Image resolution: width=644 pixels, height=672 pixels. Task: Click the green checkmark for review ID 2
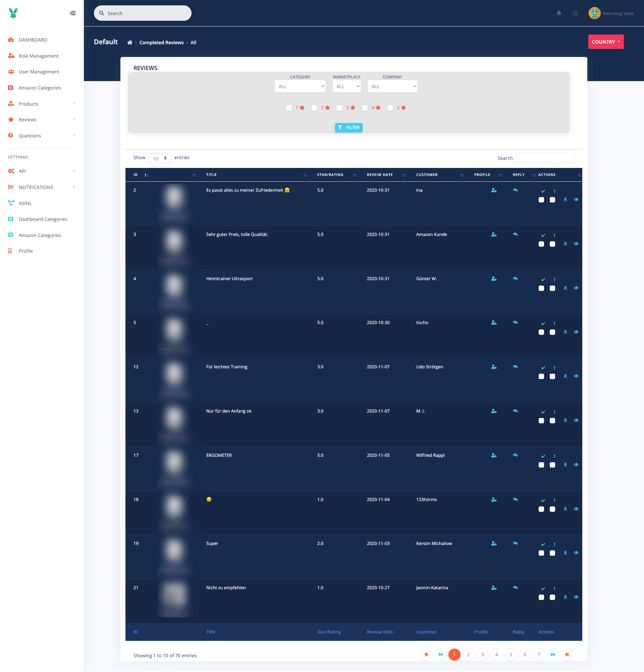pos(543,191)
